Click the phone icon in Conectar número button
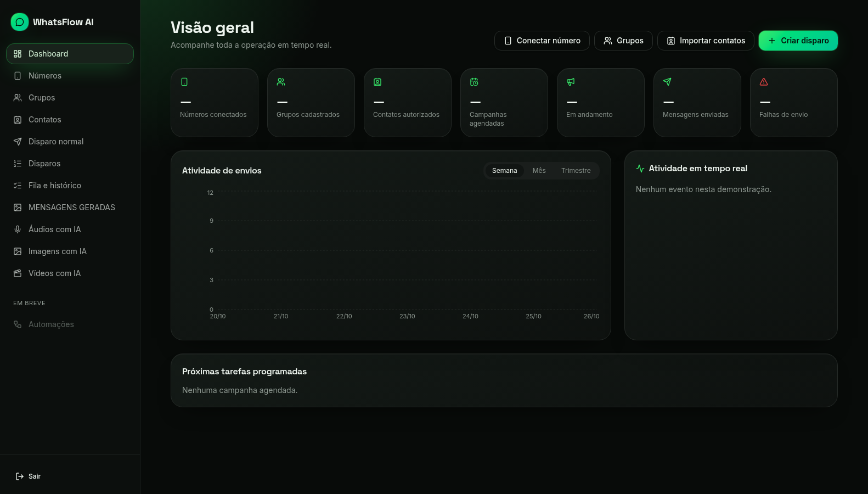This screenshot has width=868, height=494. click(508, 41)
